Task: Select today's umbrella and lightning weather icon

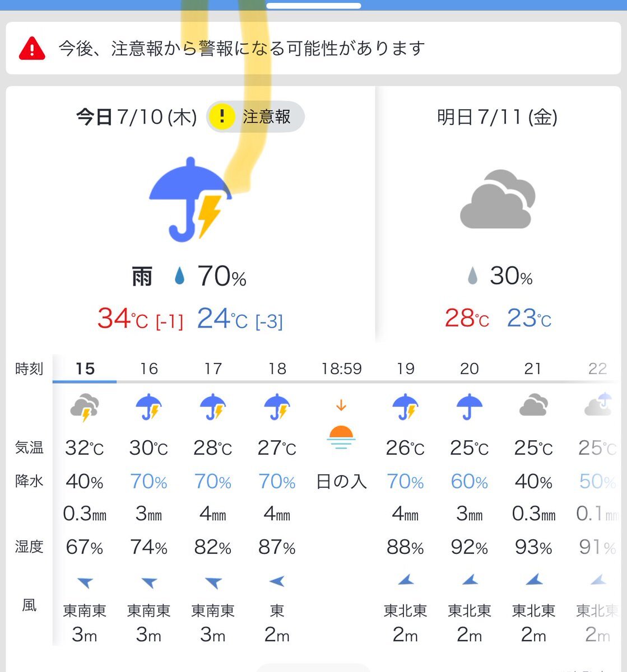Action: [x=191, y=199]
